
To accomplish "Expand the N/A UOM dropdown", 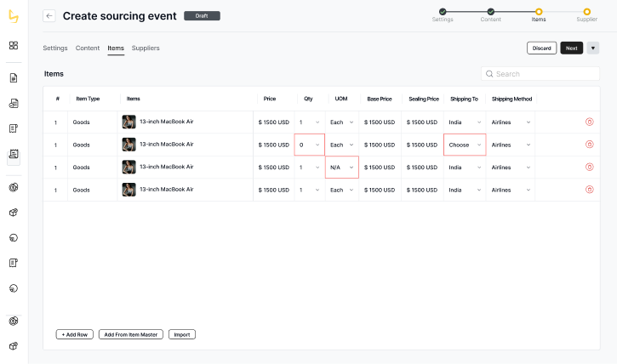I will [x=342, y=168].
